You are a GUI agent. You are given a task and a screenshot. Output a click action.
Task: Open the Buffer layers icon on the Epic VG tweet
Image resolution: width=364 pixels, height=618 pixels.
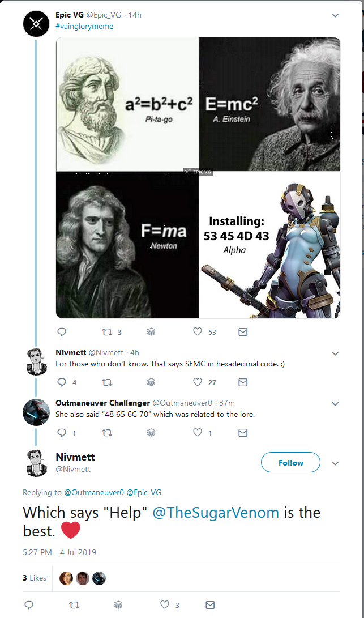coord(151,332)
